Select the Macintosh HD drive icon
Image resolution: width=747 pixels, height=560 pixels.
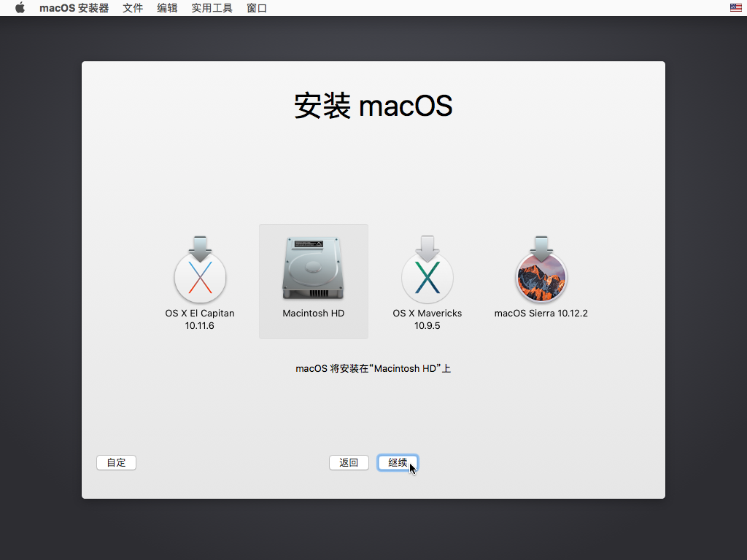(313, 268)
